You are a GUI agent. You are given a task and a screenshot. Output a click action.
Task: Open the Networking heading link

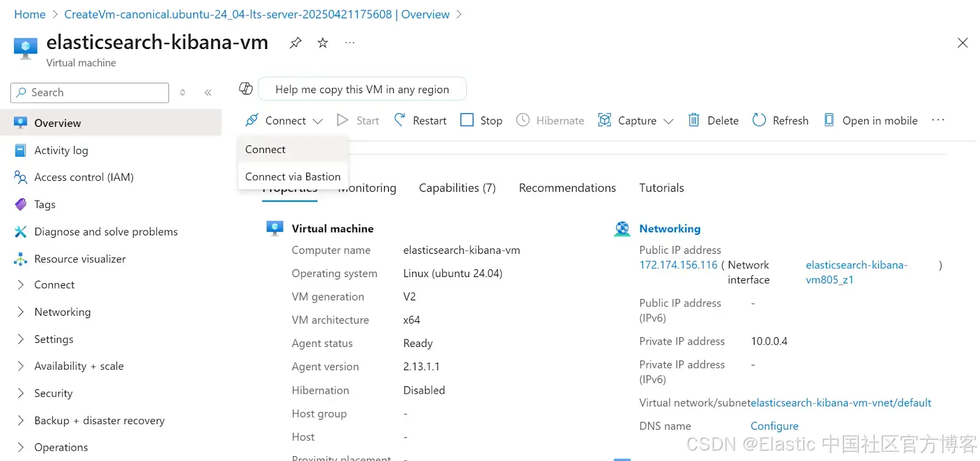669,229
